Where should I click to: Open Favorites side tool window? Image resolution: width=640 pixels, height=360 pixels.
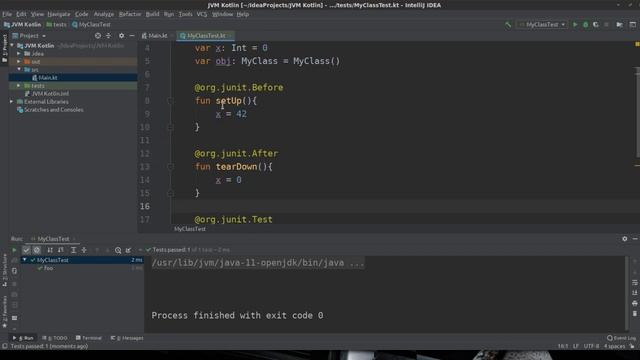pos(4,312)
